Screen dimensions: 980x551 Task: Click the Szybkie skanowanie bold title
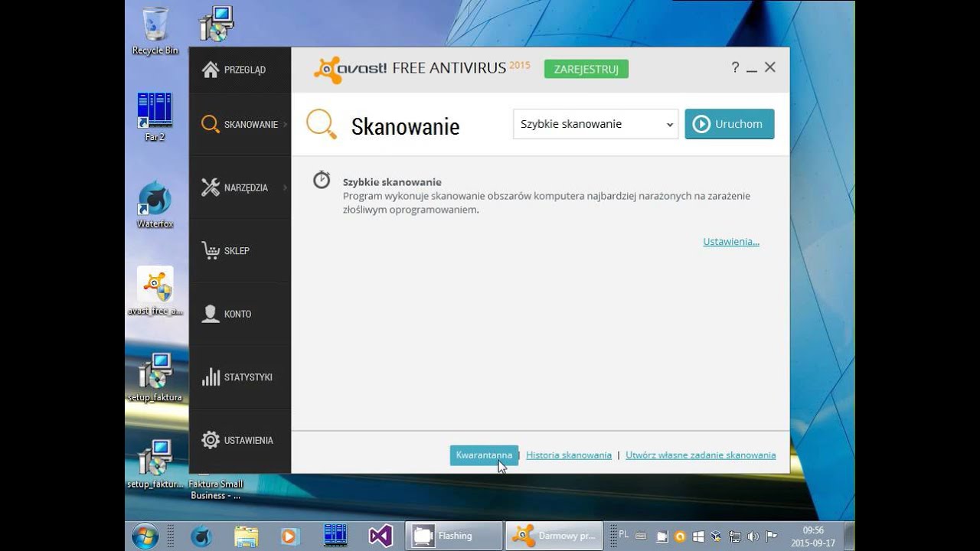[x=392, y=182]
